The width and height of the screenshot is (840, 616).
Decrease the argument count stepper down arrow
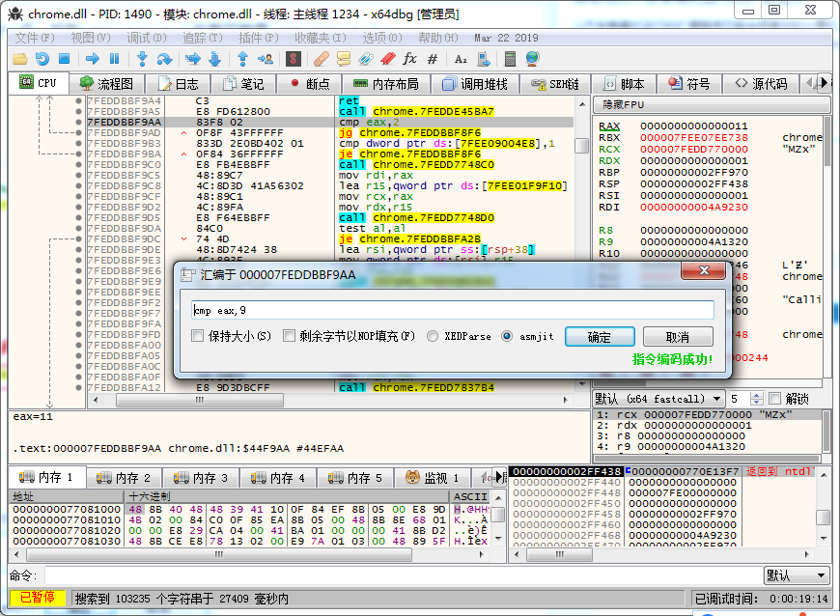click(x=756, y=402)
